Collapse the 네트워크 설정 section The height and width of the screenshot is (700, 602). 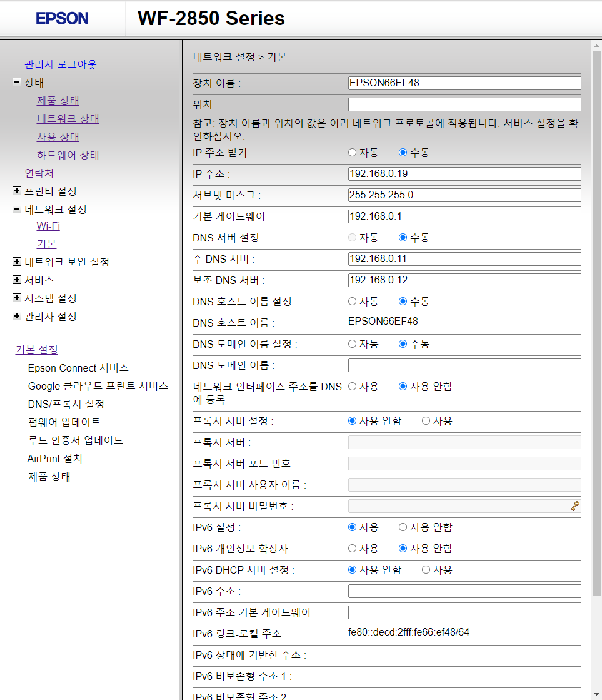(x=17, y=209)
